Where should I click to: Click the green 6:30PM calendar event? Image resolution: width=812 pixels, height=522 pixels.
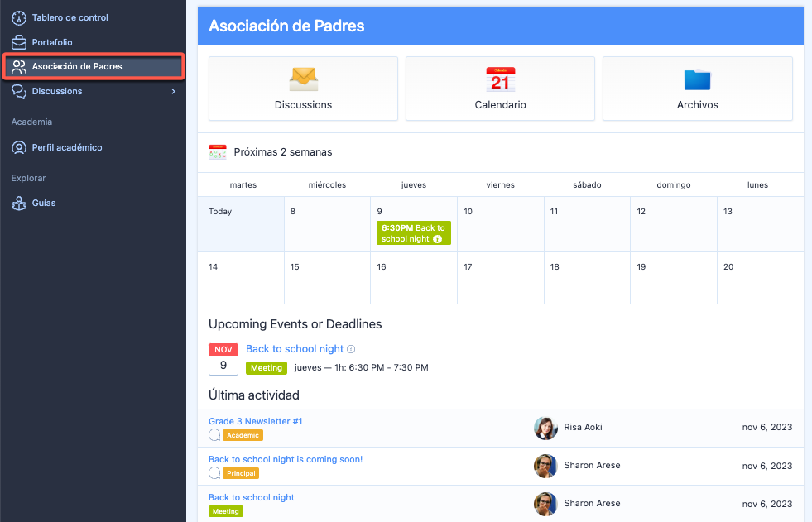click(x=413, y=233)
